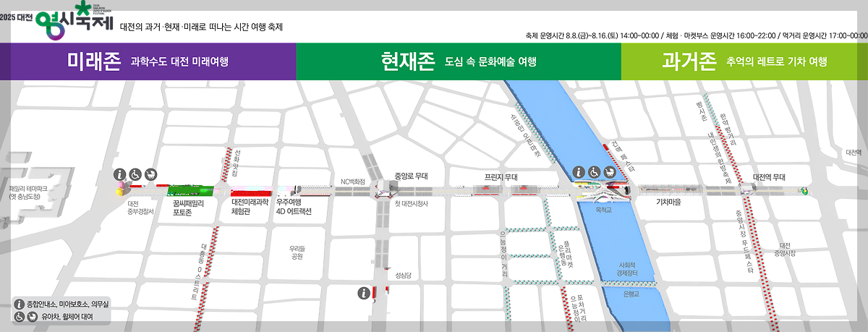Click the 대전 중앙시장 label
Viewport: 868px width, 332px height.
point(785,250)
